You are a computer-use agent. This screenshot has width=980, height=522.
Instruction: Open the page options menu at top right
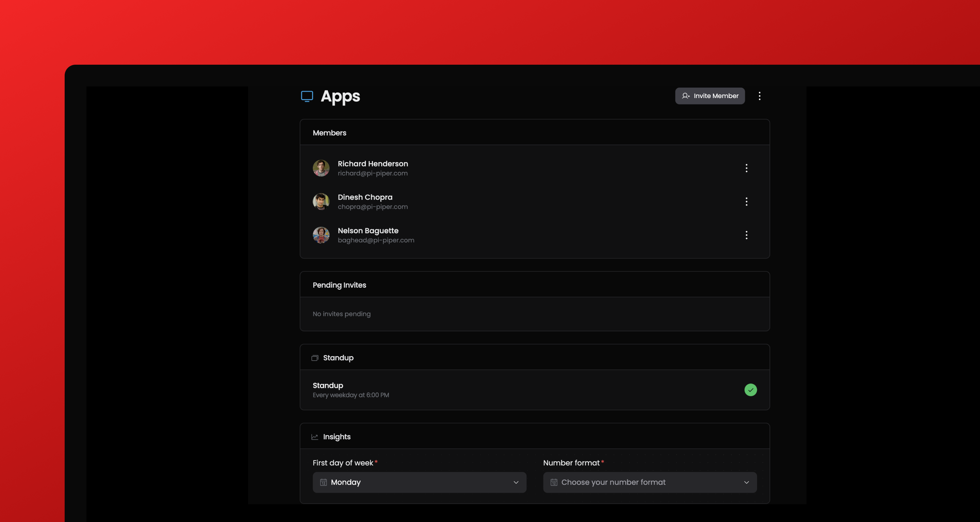(759, 96)
